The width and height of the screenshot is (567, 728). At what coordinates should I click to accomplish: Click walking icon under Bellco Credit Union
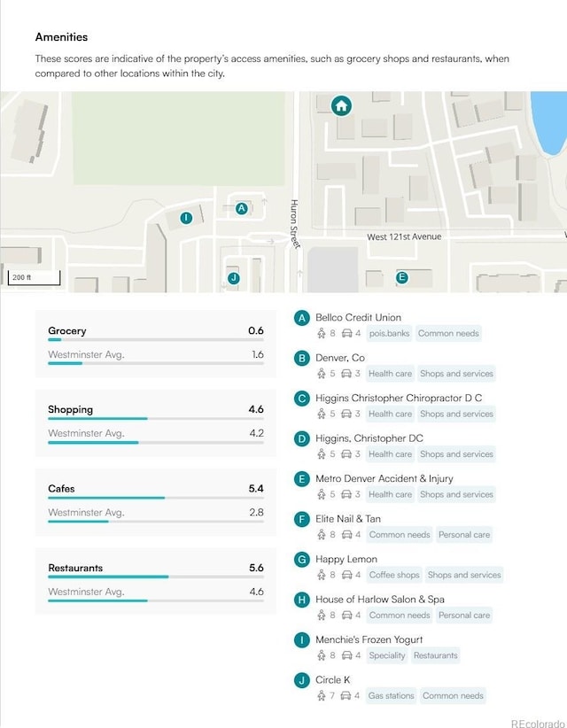click(x=321, y=333)
